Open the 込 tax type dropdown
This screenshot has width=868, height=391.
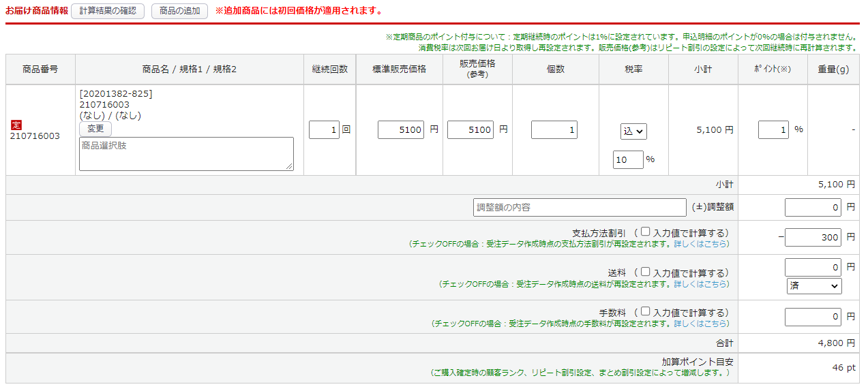[x=633, y=131]
